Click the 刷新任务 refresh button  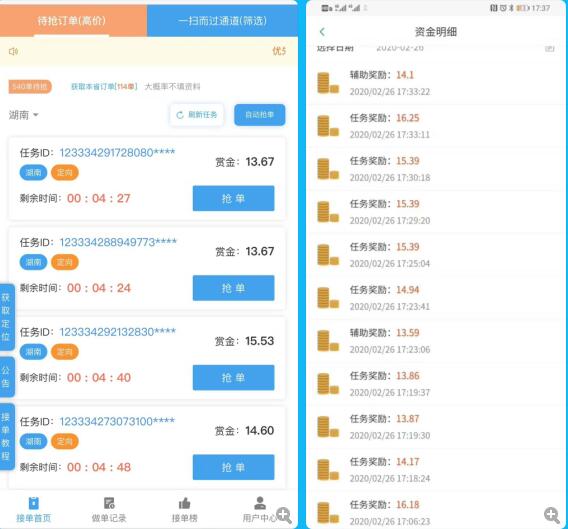tap(196, 115)
